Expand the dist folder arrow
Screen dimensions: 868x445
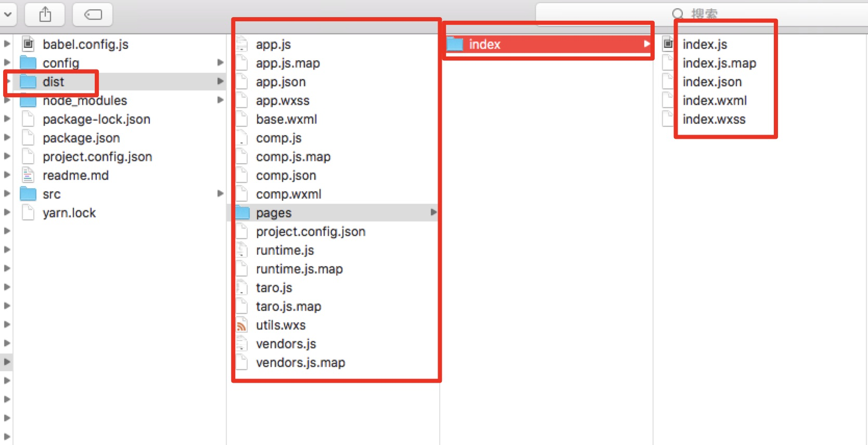tap(220, 81)
